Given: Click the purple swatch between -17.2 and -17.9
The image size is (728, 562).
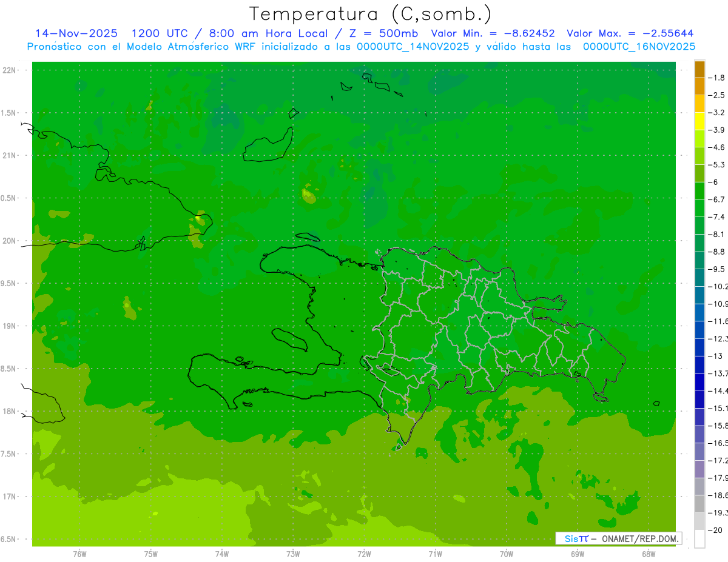Looking at the screenshot, I should point(699,469).
